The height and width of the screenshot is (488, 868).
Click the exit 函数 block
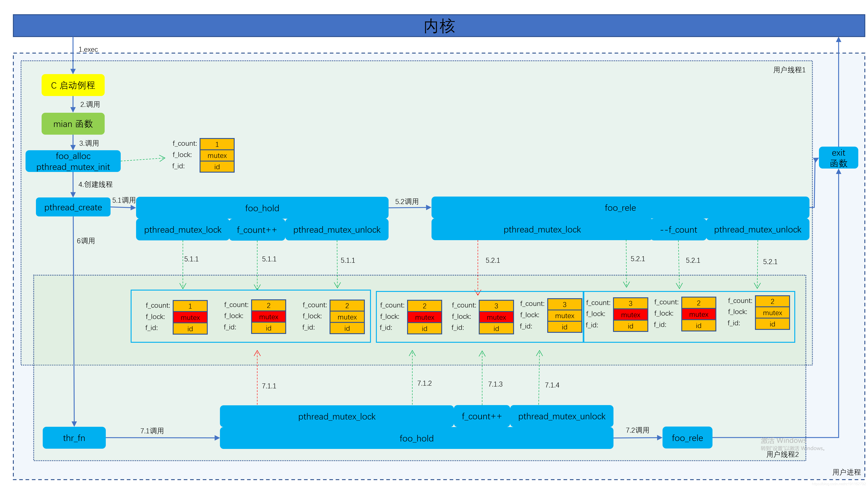(x=838, y=158)
